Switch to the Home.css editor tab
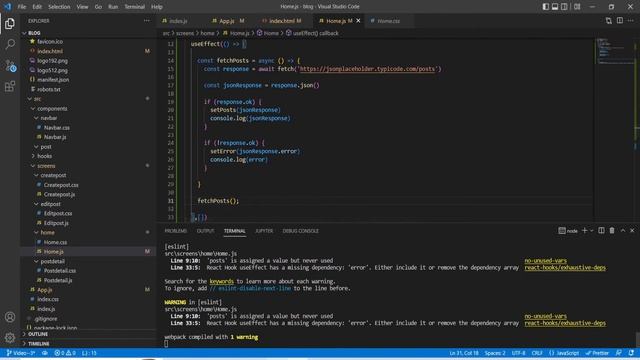The width and height of the screenshot is (640, 360). coord(389,21)
